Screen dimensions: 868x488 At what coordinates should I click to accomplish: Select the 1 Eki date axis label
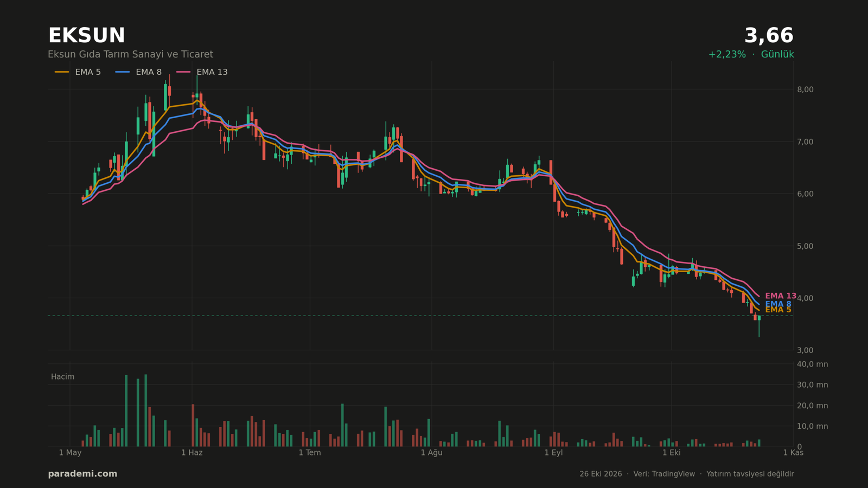coord(671,453)
